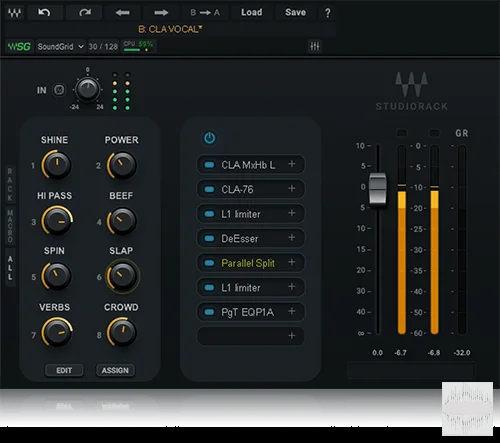Copy setup B to A
The width and height of the screenshot is (500, 443).
click(205, 13)
